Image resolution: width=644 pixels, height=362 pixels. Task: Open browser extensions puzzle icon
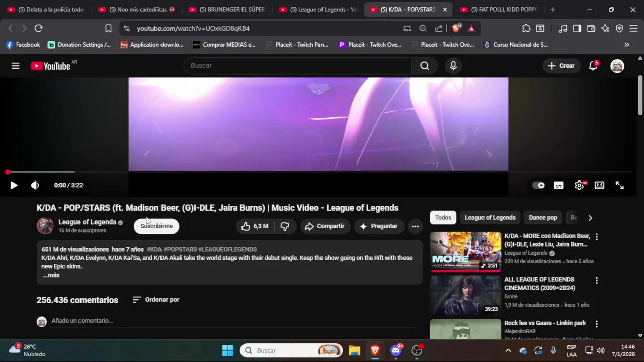(x=526, y=28)
